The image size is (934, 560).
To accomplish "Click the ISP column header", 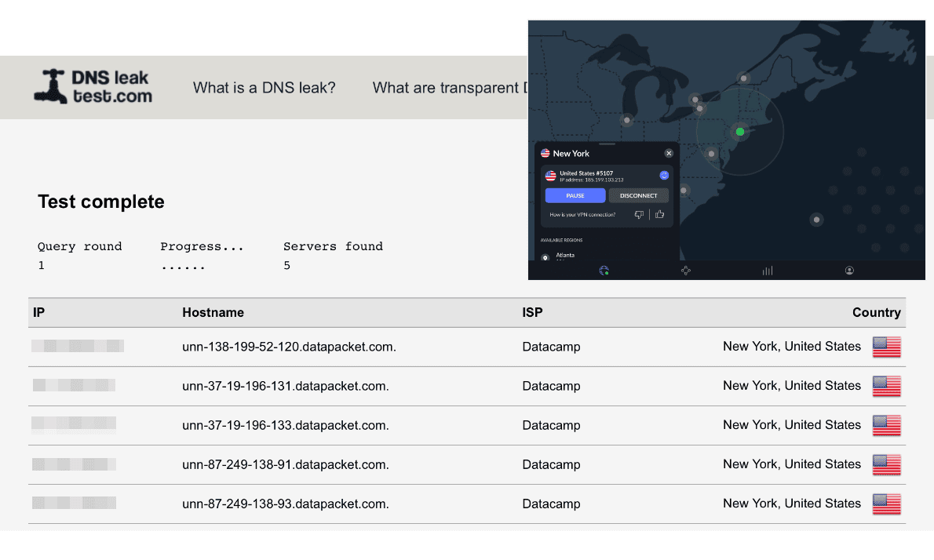I will point(532,312).
